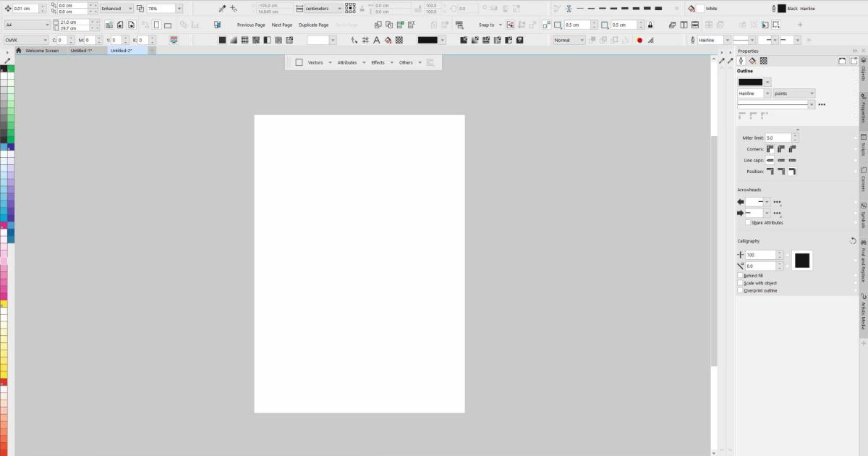
Task: Enable Share Attributes checkbox
Action: 748,223
